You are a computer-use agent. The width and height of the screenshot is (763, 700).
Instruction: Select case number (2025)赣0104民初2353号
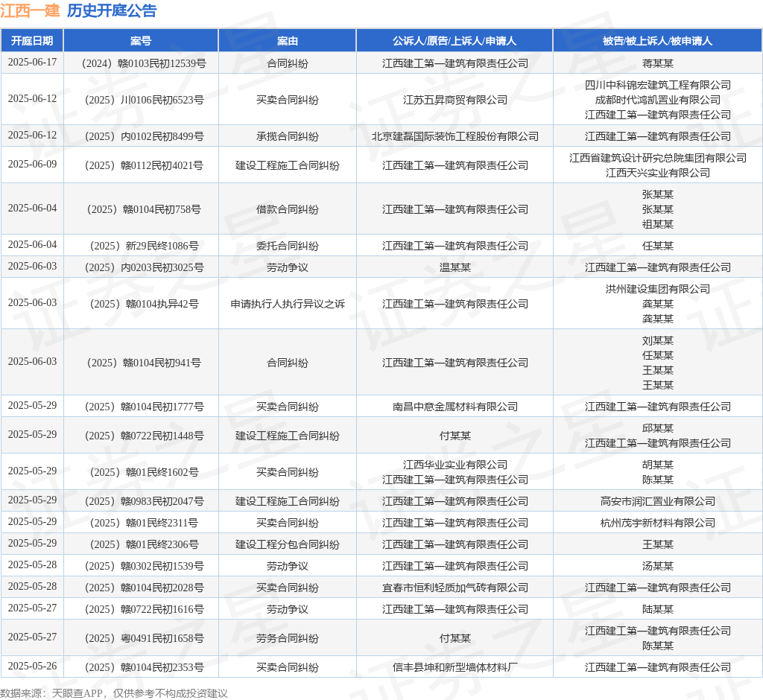(142, 667)
